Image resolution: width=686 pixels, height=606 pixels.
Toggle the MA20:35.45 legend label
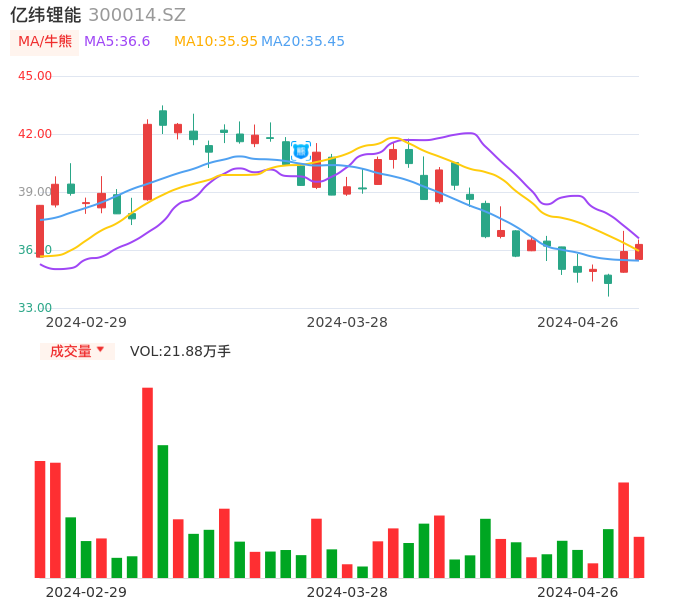[x=303, y=42]
